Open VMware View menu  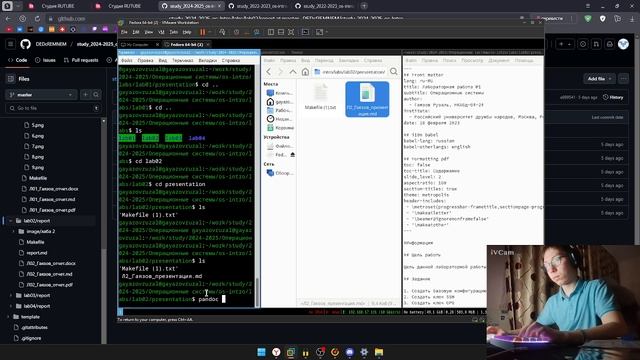tap(149, 32)
